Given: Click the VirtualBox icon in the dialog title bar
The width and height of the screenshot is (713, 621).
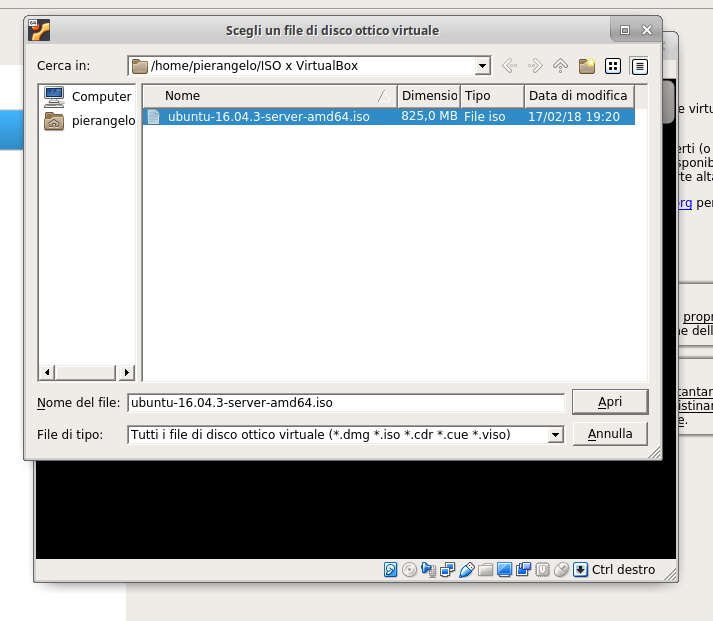Looking at the screenshot, I should (x=39, y=30).
